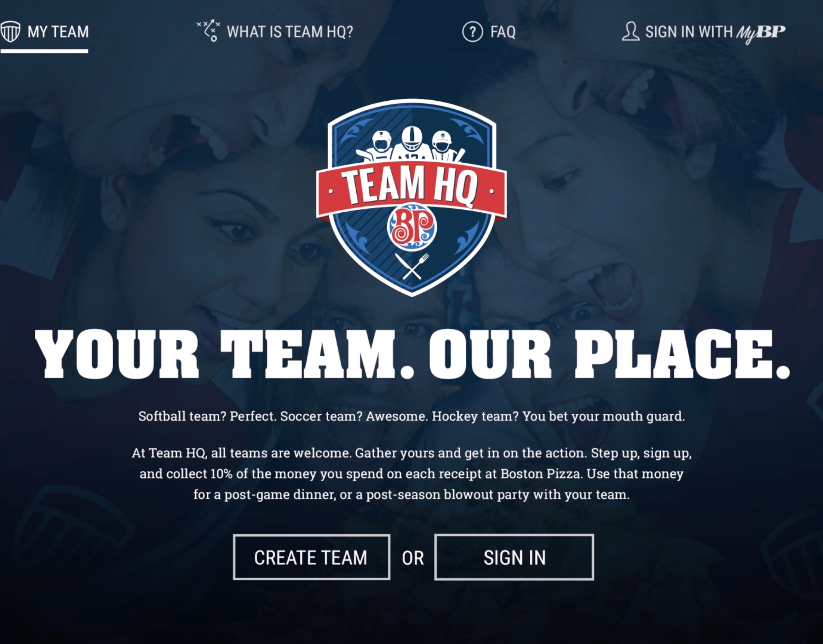
Task: Click the OR separator text
Action: pyautogui.click(x=413, y=558)
